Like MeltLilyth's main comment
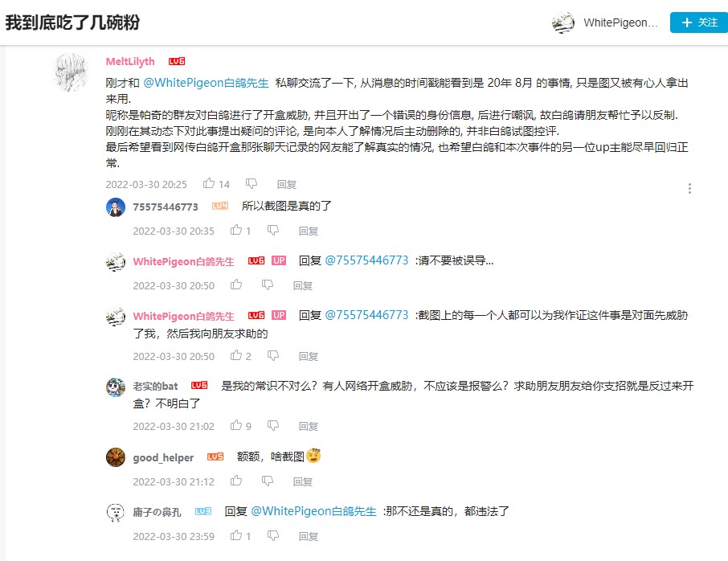The image size is (728, 561). [x=209, y=183]
